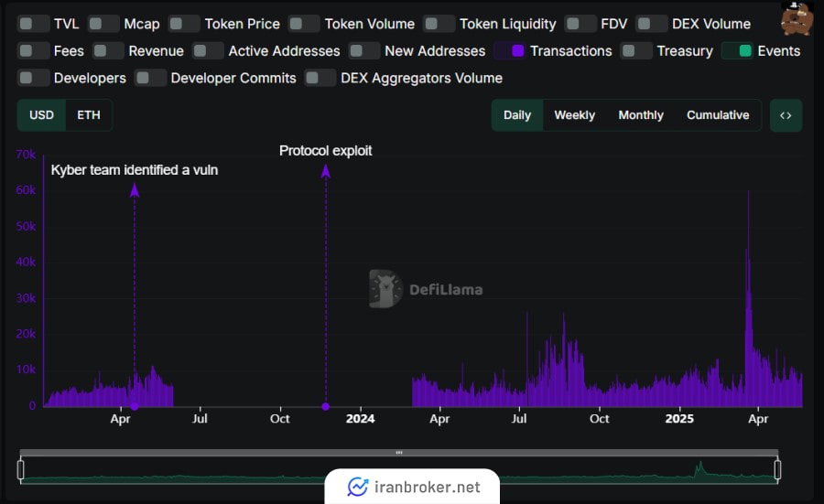Image resolution: width=824 pixels, height=504 pixels.
Task: Switch denomination to ETH
Action: (89, 115)
